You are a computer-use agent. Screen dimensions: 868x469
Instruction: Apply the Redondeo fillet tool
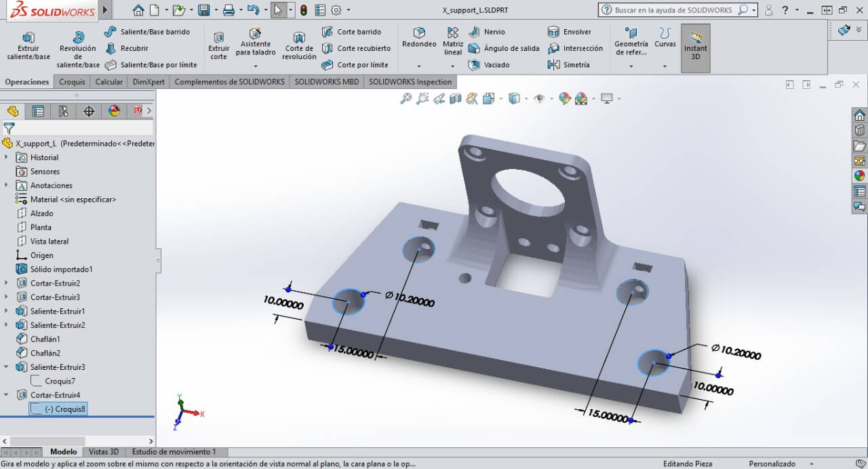coord(419,38)
